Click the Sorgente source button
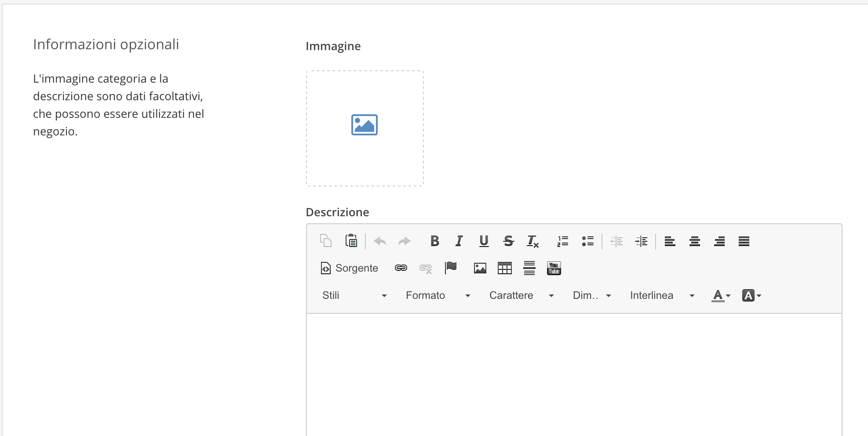Viewport: 868px width, 436px height. pyautogui.click(x=350, y=268)
